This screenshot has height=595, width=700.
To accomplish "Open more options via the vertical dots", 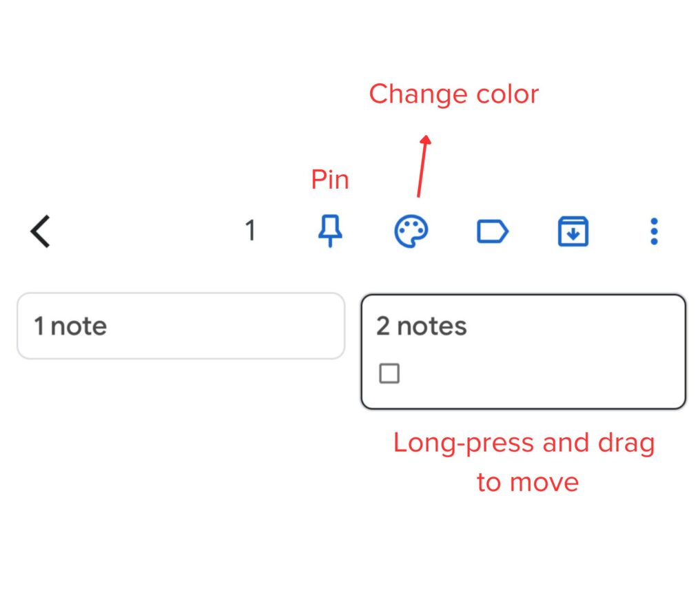I will click(x=653, y=231).
